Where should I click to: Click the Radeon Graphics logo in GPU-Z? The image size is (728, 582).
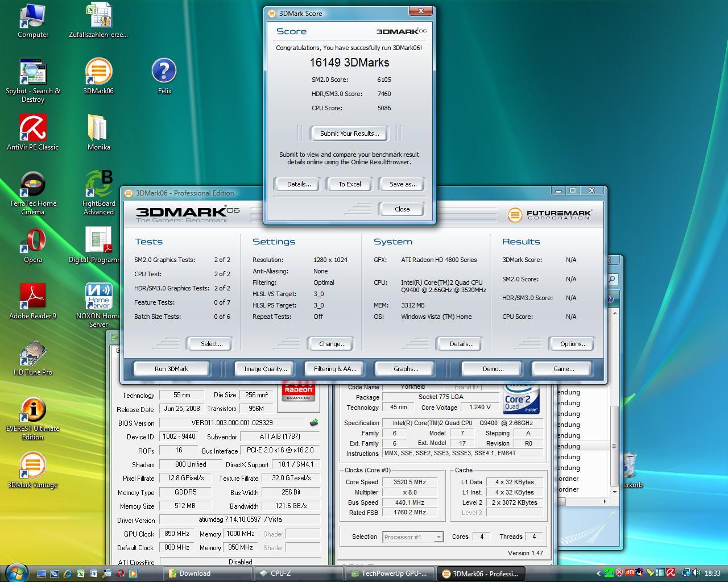pos(299,392)
